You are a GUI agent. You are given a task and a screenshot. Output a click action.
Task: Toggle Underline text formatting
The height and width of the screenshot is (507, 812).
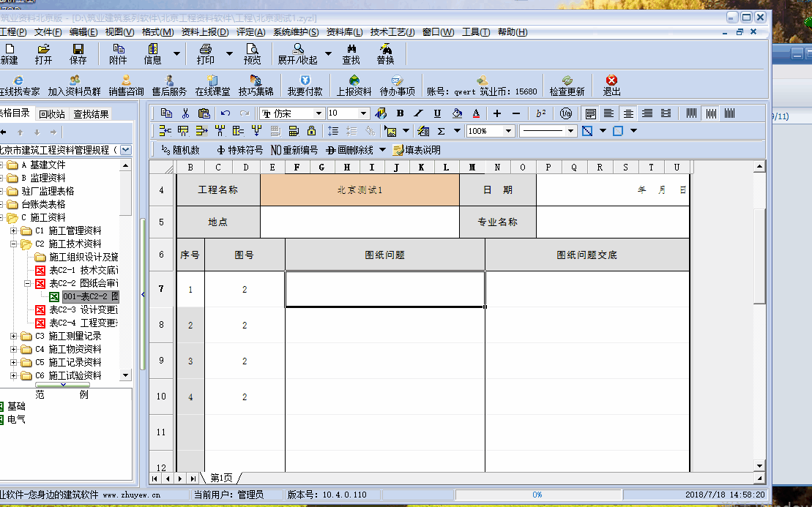437,113
